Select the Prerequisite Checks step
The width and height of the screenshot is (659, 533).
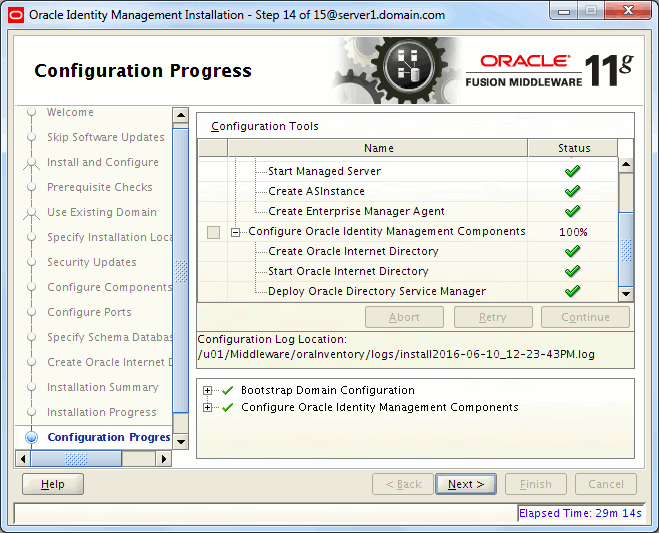tap(100, 187)
